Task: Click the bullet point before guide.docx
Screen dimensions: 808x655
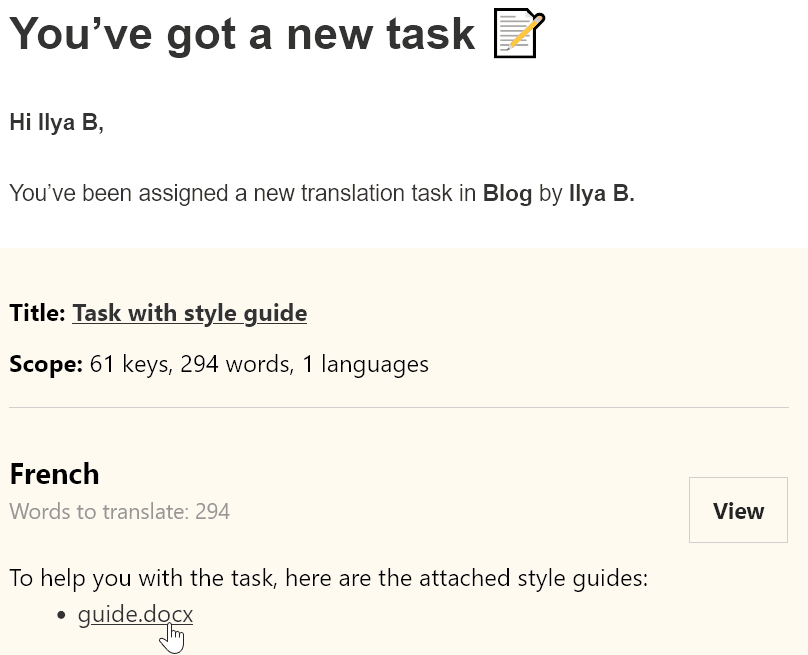Action: [x=62, y=615]
